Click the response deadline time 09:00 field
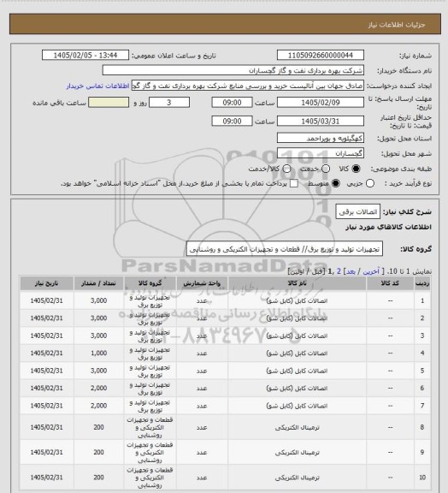The height and width of the screenshot is (493, 448). pyautogui.click(x=233, y=103)
